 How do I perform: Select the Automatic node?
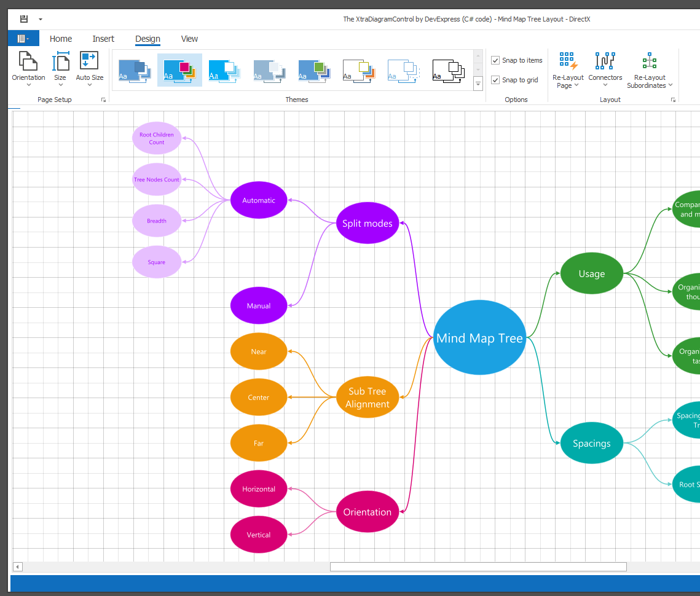(x=259, y=200)
